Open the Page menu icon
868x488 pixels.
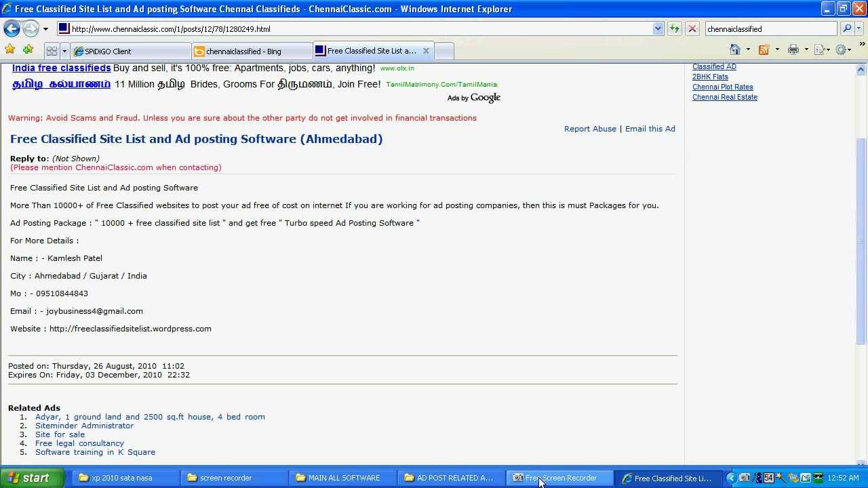point(821,49)
